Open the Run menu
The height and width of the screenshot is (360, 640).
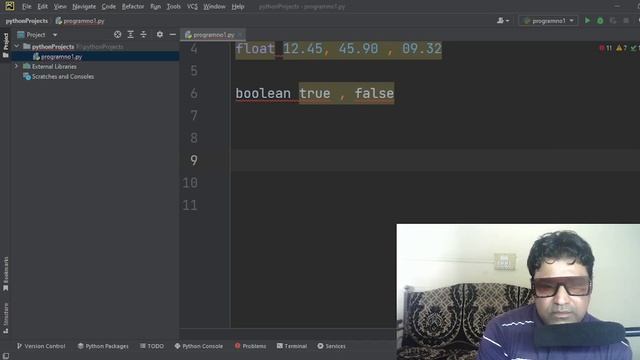(156, 7)
